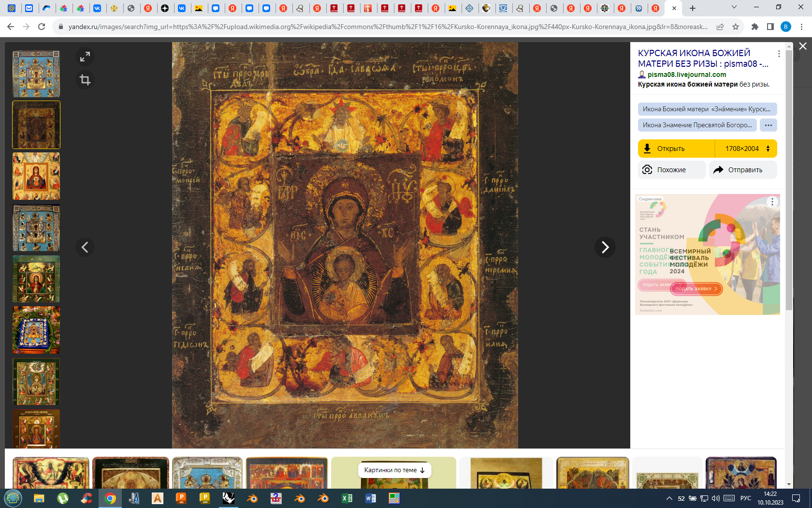812x508 pixels.
Task: Jump down to Картинки по теме
Action: [x=394, y=470]
